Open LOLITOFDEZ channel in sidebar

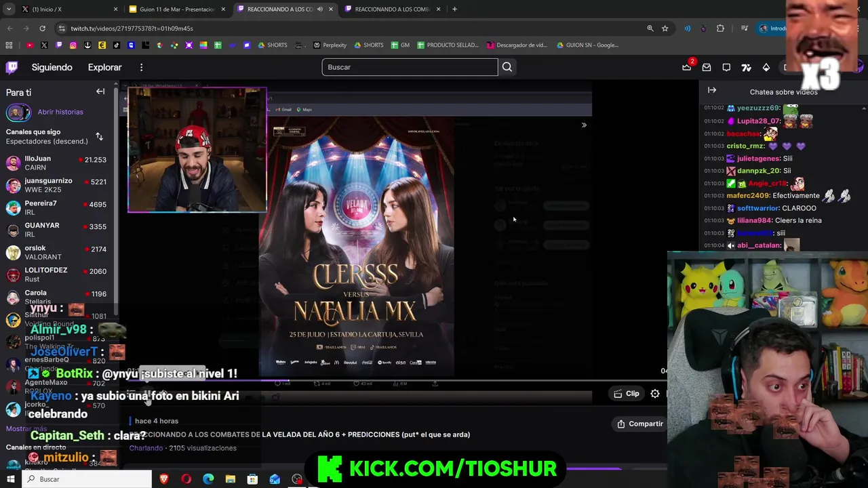tap(56, 274)
